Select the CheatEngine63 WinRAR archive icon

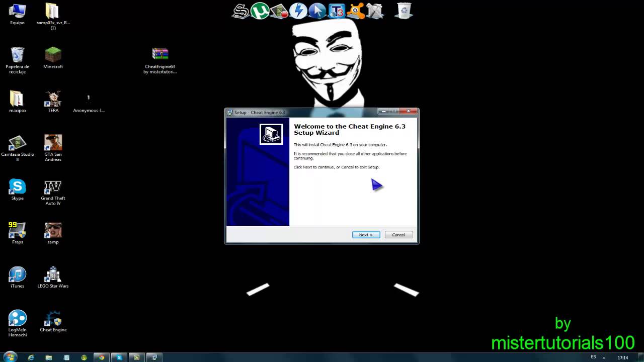pos(160,61)
